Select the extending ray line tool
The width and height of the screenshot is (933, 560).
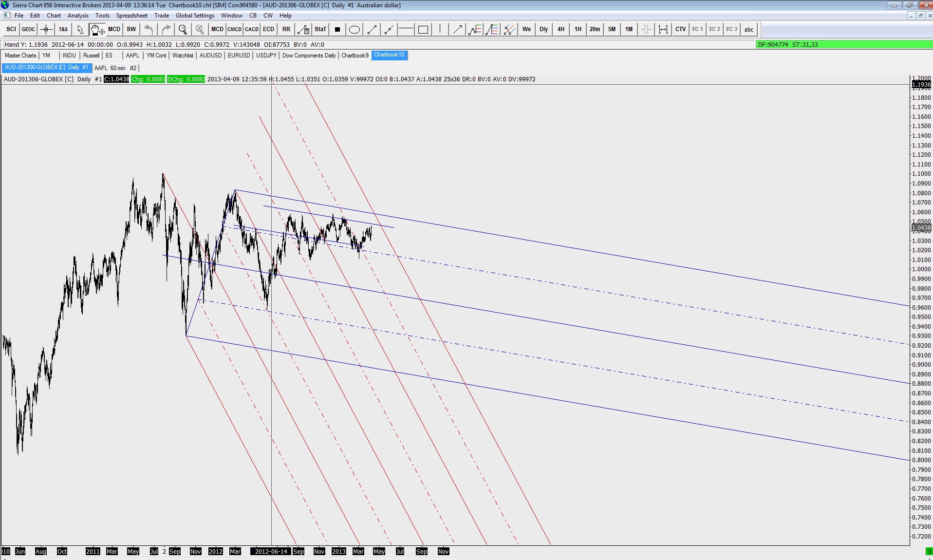coord(389,29)
